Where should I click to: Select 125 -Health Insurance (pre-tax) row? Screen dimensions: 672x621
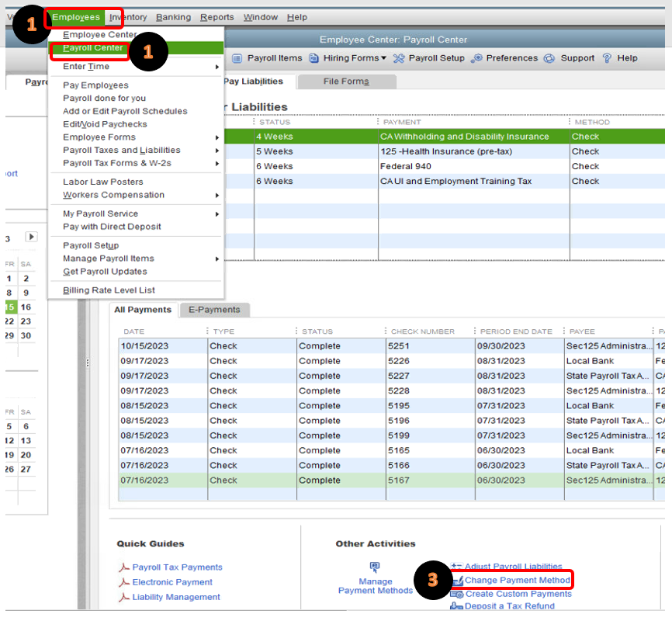point(445,151)
